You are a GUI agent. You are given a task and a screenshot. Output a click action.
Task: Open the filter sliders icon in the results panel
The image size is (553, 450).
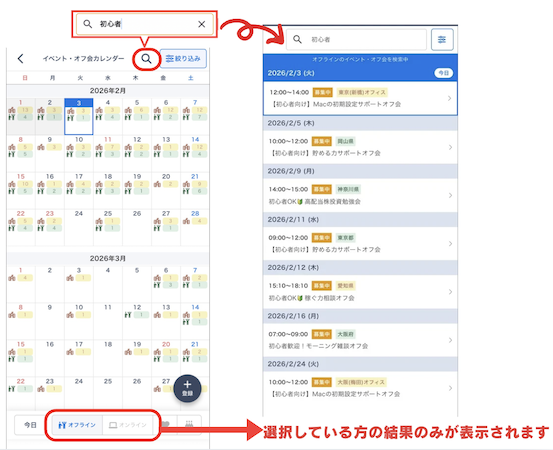click(442, 39)
